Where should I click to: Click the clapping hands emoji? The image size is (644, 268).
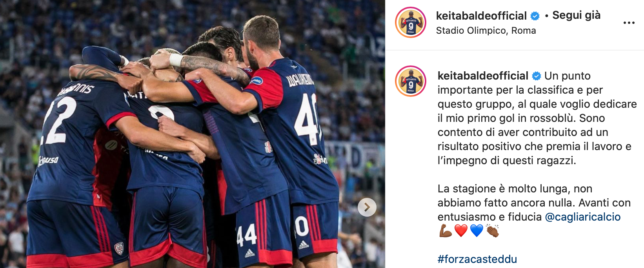(x=492, y=231)
